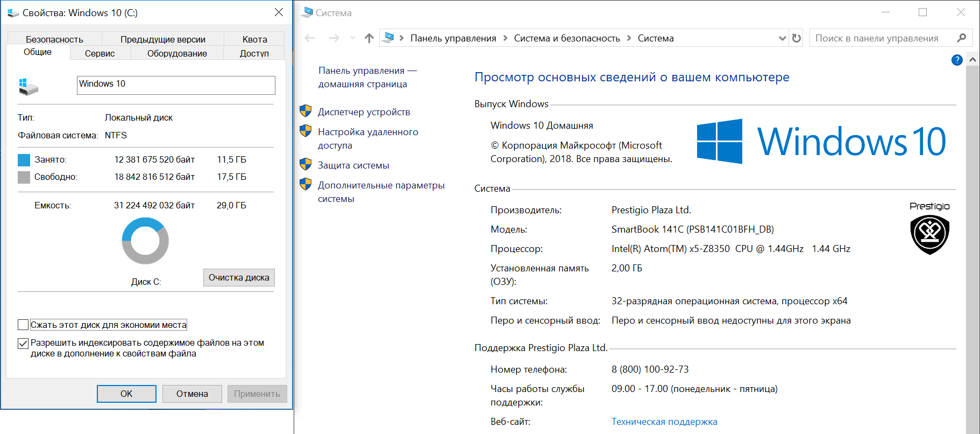980x434 pixels.
Task: Click the drive icon in properties dialog
Action: click(x=29, y=87)
